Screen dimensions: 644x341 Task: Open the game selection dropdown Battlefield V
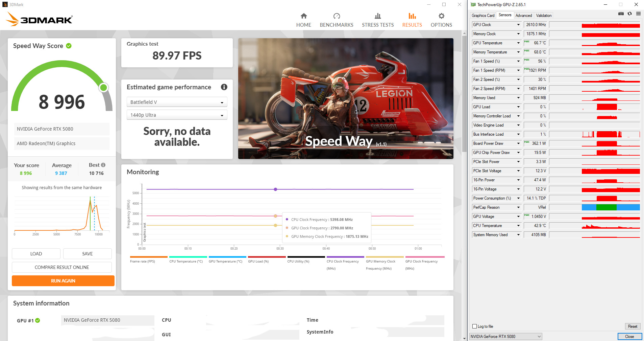(177, 102)
